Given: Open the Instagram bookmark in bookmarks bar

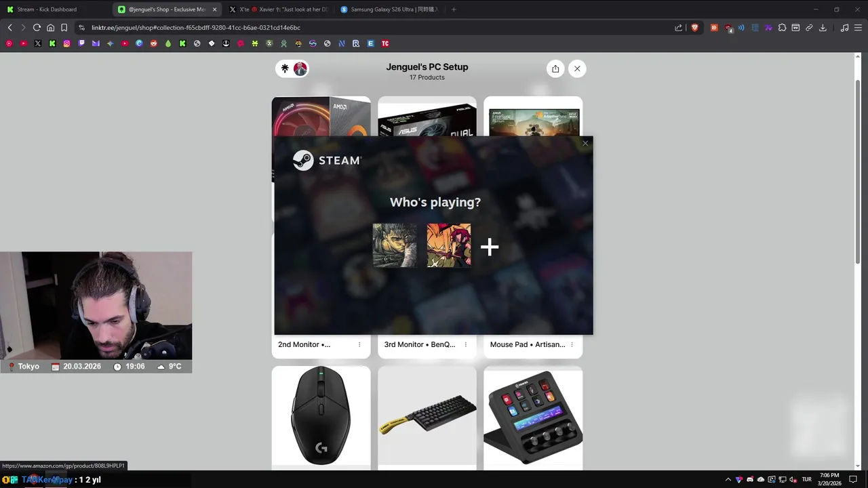Looking at the screenshot, I should (x=66, y=43).
